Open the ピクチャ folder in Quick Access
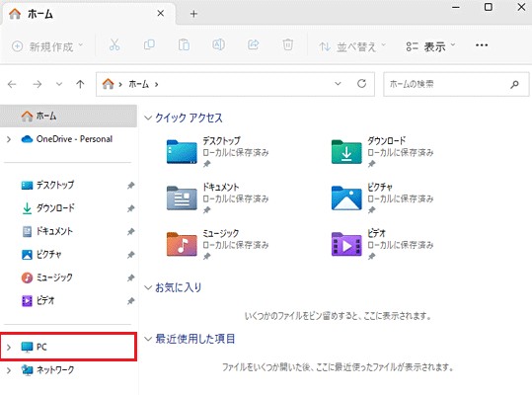The width and height of the screenshot is (532, 395). 382,198
